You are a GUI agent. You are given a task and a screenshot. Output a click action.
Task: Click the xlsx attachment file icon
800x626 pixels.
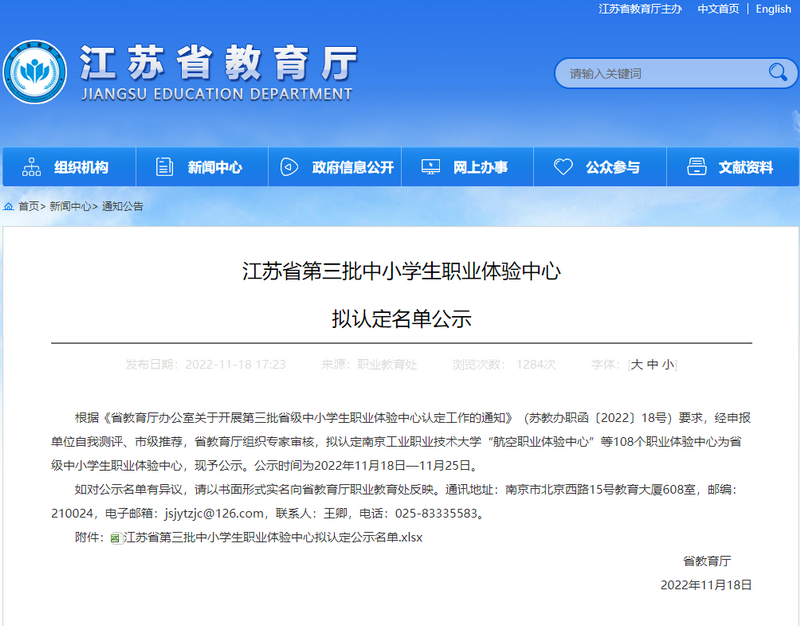pyautogui.click(x=118, y=541)
